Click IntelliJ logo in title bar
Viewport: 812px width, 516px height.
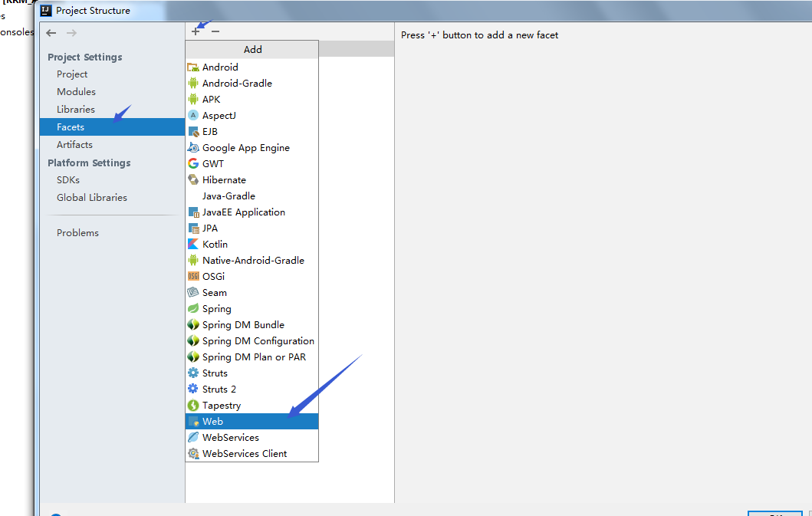[46, 11]
